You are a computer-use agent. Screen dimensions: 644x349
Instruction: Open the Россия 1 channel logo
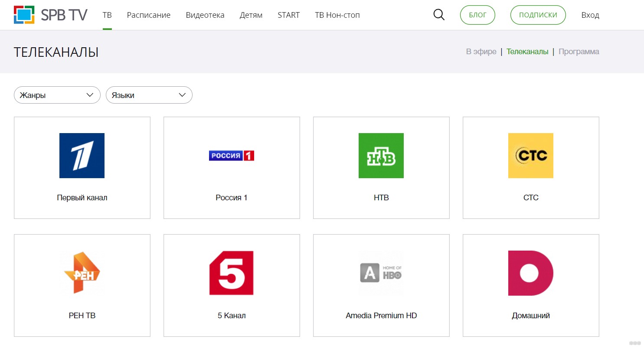[232, 156]
